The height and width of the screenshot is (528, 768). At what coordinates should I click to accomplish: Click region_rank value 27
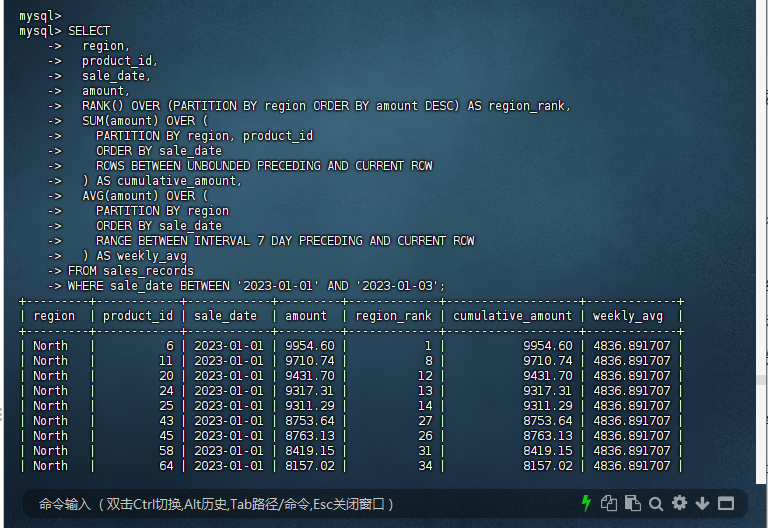click(425, 421)
